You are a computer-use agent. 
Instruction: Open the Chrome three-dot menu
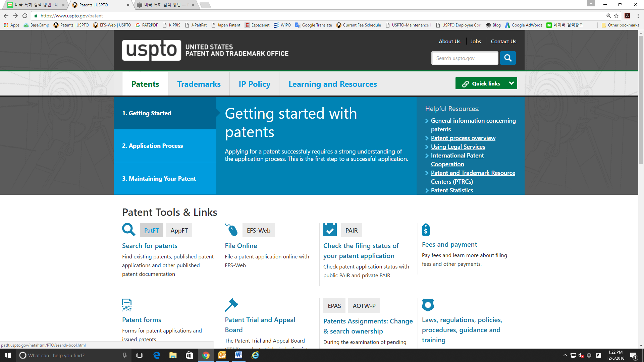pos(638,16)
